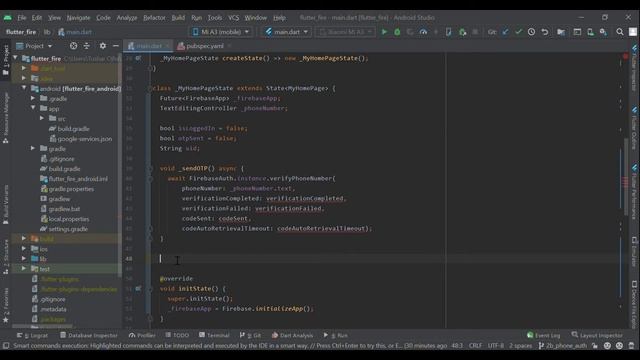Open the Resource Manager side tab
This screenshot has height=360, width=640.
(6, 118)
